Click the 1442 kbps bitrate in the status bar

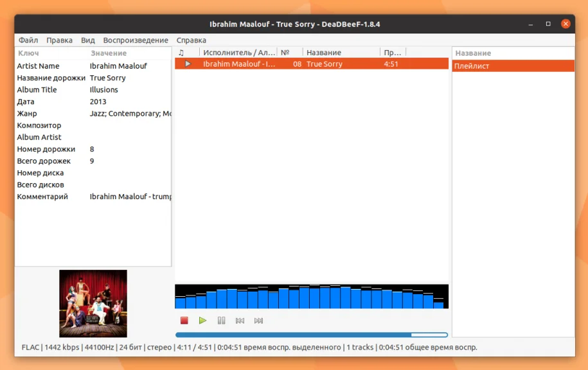click(62, 347)
